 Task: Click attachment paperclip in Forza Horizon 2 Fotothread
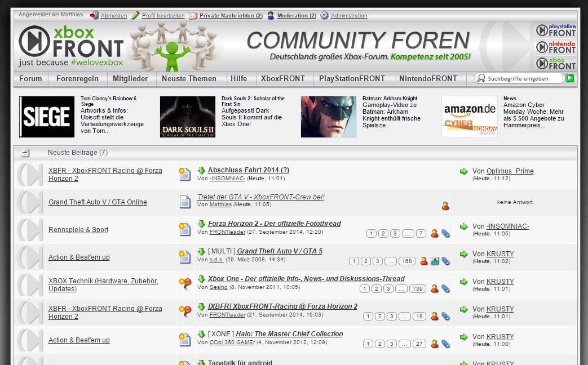[x=445, y=233]
